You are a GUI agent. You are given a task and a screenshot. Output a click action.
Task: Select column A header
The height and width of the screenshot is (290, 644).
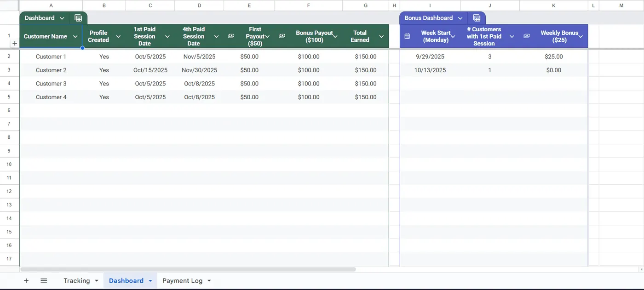pos(51,6)
